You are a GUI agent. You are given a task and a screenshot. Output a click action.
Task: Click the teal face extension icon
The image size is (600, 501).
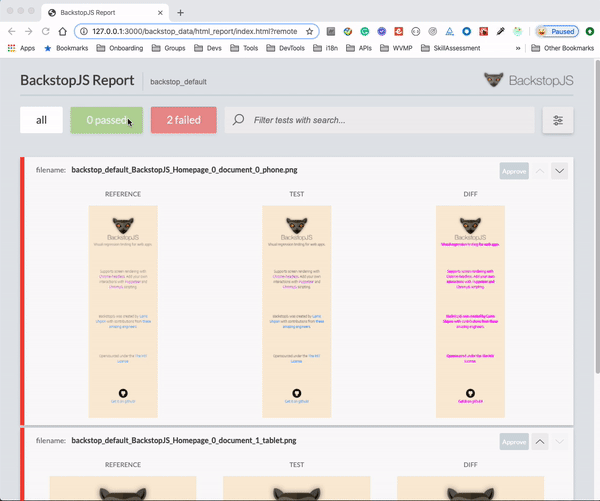(517, 31)
